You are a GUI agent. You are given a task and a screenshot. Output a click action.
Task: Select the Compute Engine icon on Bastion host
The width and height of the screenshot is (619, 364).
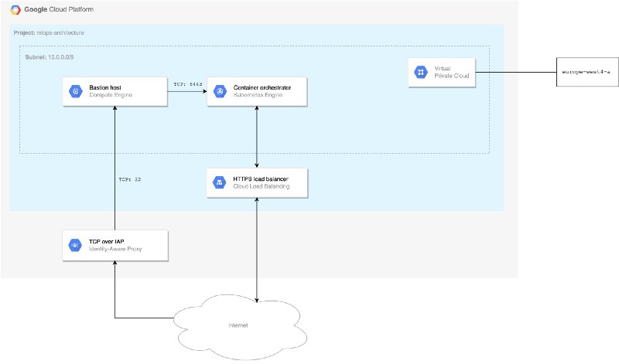[x=75, y=92]
